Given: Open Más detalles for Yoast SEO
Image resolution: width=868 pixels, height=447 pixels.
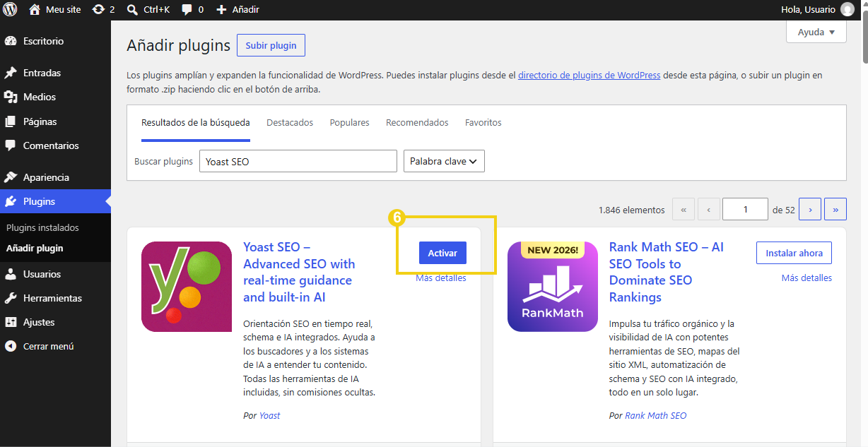Looking at the screenshot, I should (441, 278).
